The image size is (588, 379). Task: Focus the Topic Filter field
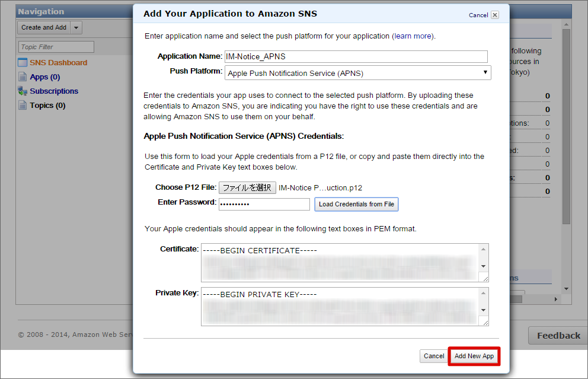[56, 47]
